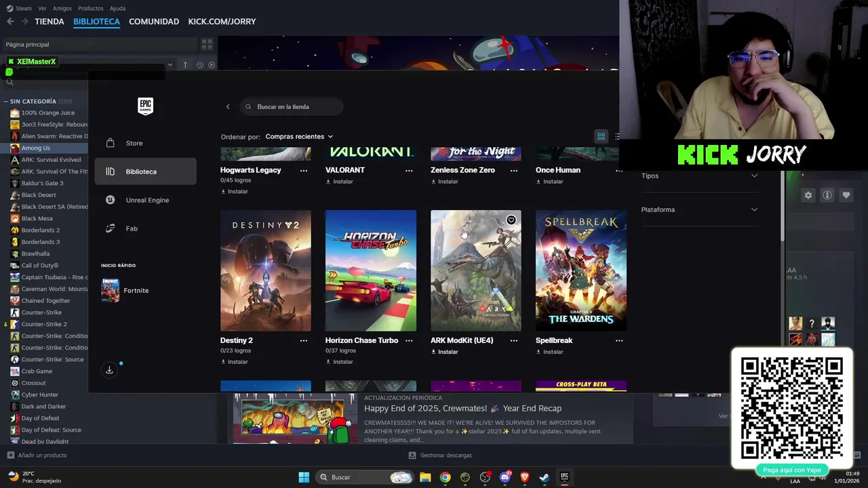Go to COMUNIDAD tab in Steam
868x488 pixels.
tap(154, 22)
